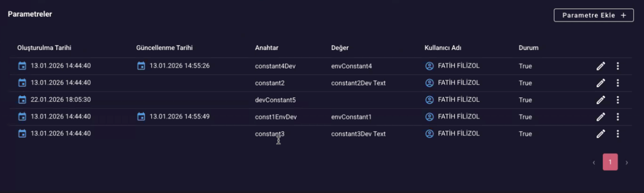This screenshot has height=193, width=644.
Task: Open three-dot menu for constant2 row
Action: [617, 83]
